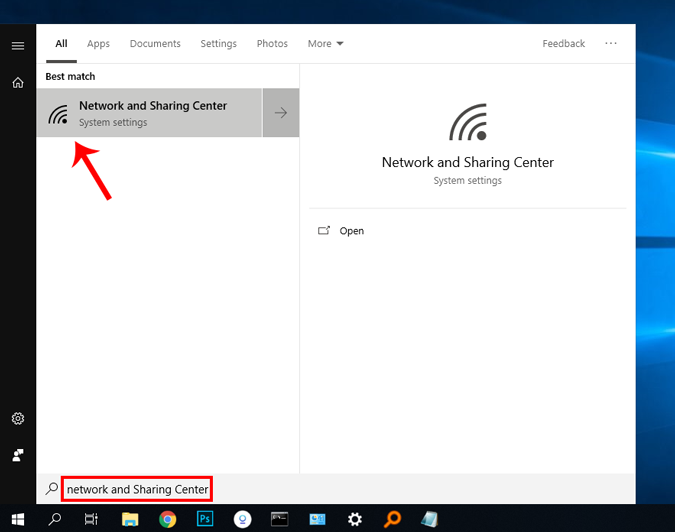Open the notepad-style app on taskbar
This screenshot has width=675, height=532.
tap(429, 519)
